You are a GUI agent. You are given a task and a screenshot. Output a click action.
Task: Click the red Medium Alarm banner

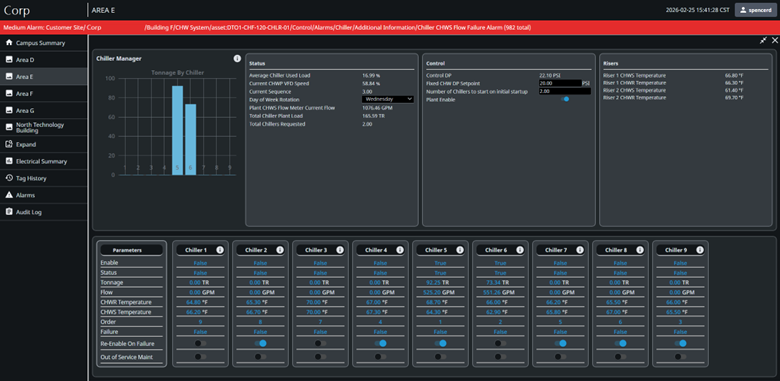tap(390, 27)
